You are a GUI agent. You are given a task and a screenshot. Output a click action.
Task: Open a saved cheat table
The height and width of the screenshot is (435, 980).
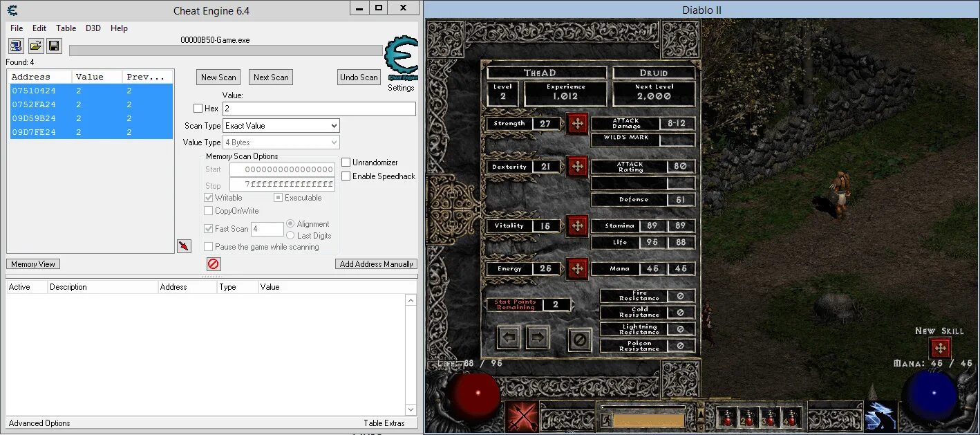pyautogui.click(x=35, y=46)
